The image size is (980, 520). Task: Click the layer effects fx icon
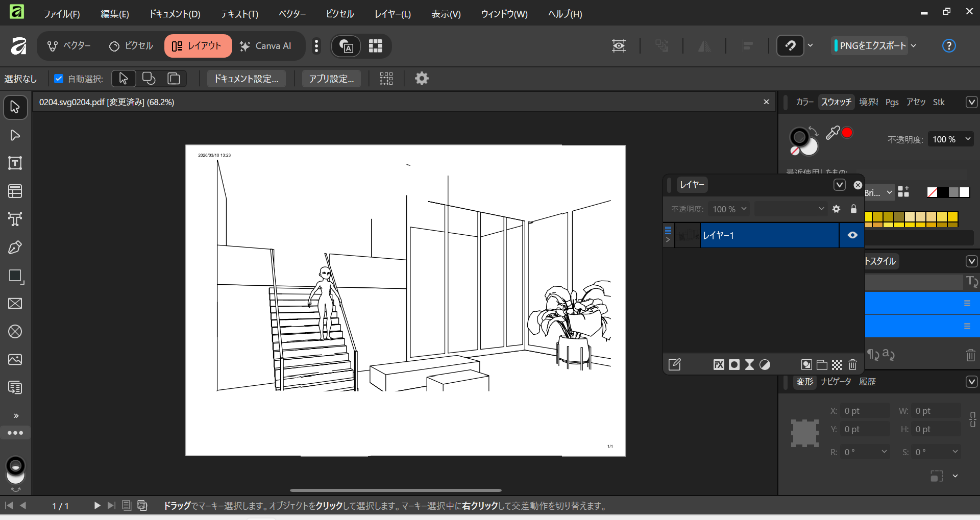pos(719,364)
